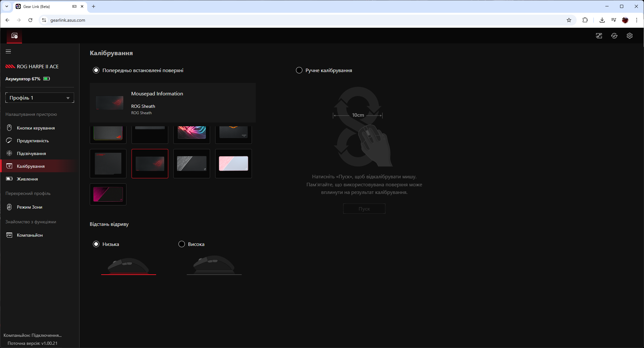Open Chrome three-dot menu
644x348 pixels.
636,20
